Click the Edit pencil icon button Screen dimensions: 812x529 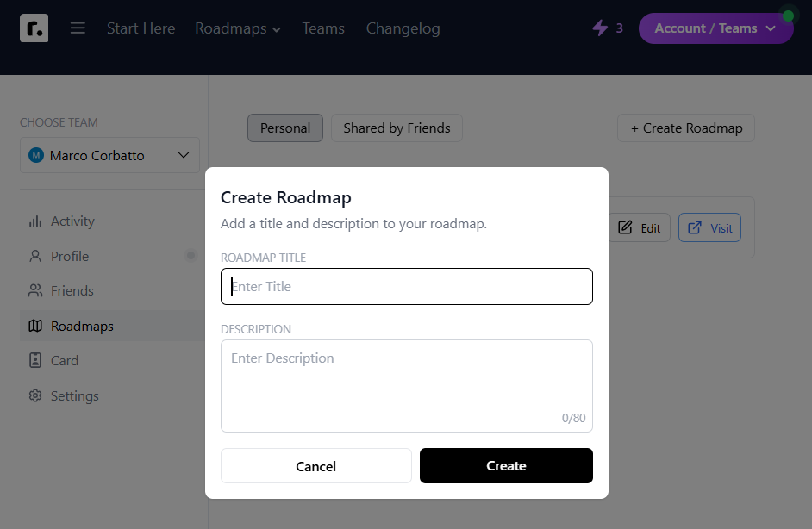click(x=640, y=227)
